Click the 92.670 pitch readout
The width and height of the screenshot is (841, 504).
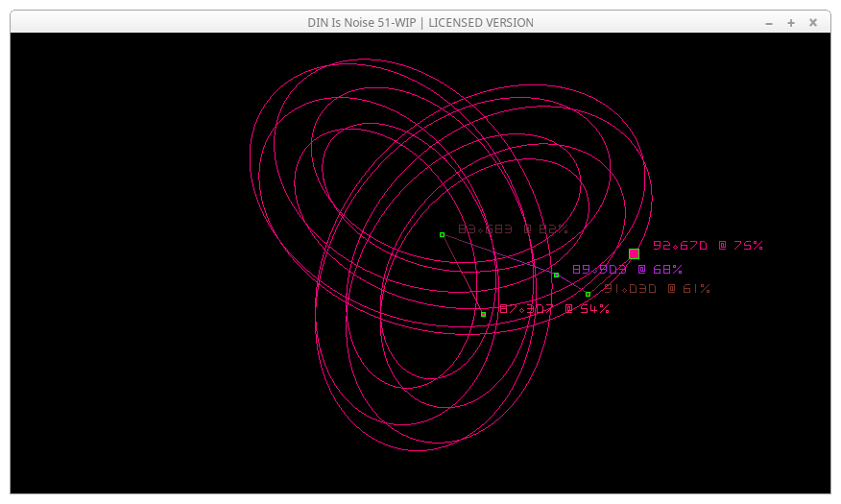(680, 246)
